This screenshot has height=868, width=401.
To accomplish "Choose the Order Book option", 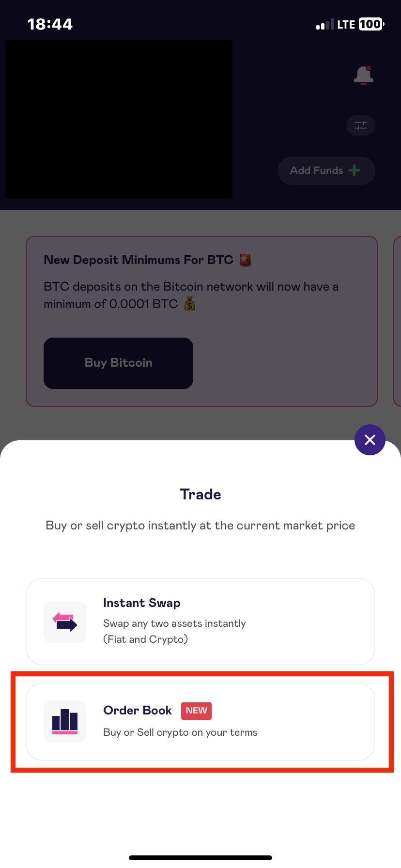I will (200, 722).
